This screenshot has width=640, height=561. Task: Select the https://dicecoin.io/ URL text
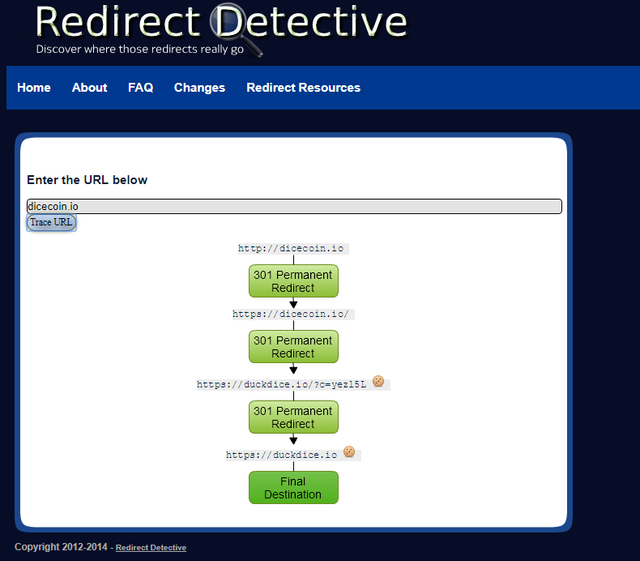tap(291, 314)
